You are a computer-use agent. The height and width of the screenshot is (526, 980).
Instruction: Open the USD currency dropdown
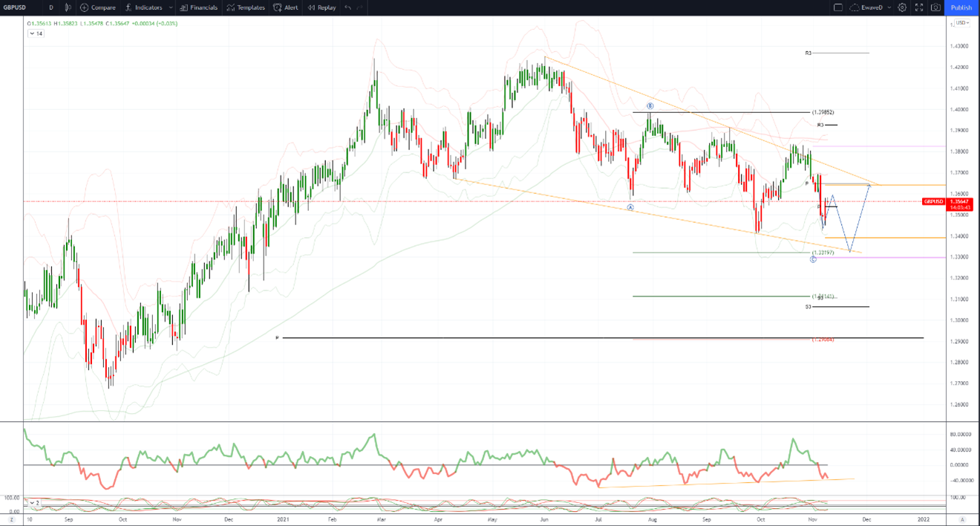962,23
